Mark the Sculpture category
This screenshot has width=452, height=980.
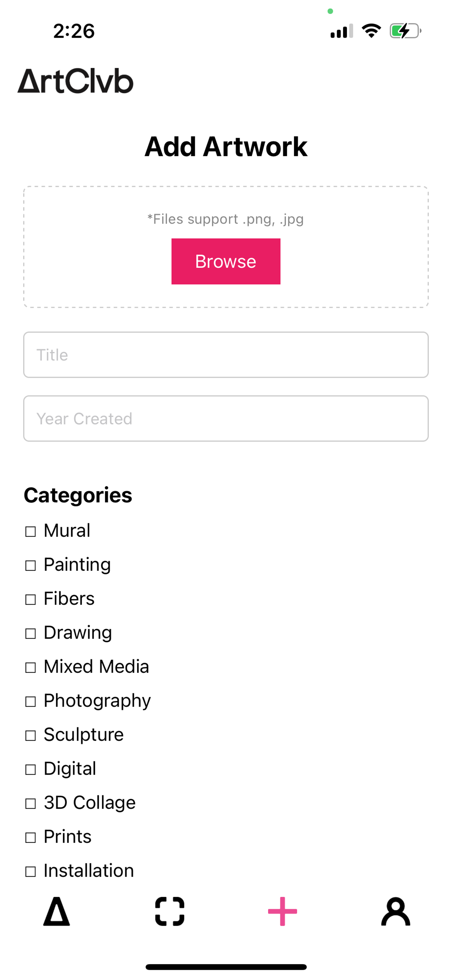(x=30, y=735)
